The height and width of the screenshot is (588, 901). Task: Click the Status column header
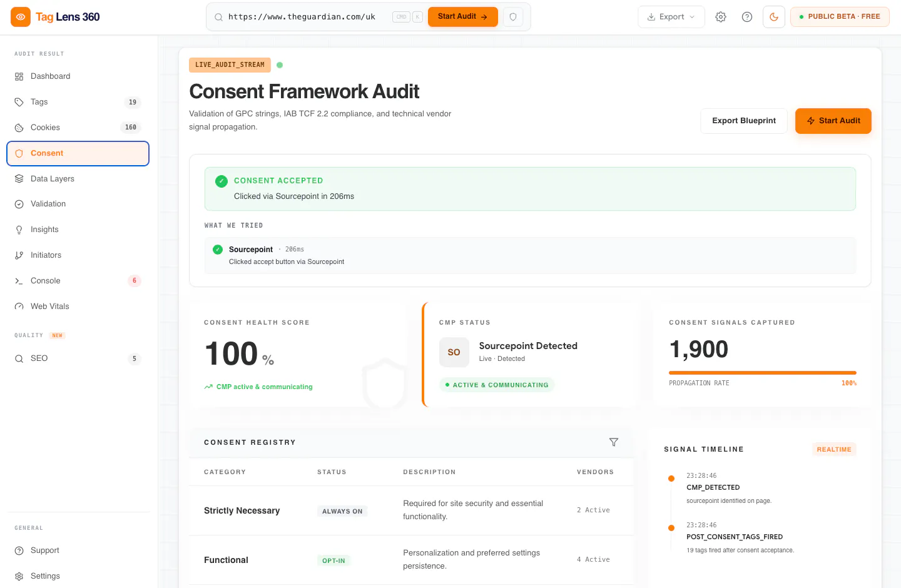tap(332, 472)
